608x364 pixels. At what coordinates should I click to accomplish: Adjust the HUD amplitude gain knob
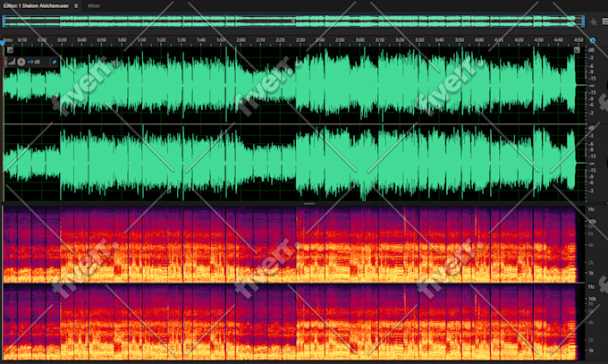click(x=21, y=62)
